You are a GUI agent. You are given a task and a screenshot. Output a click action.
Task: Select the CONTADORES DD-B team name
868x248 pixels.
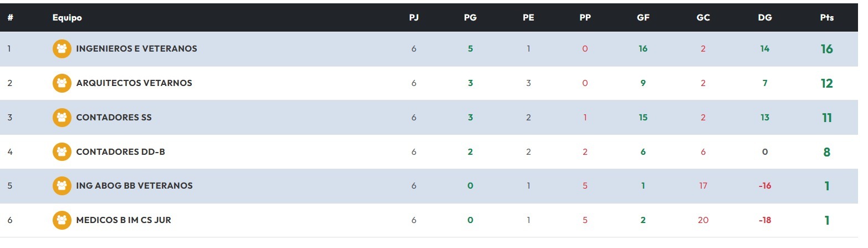pyautogui.click(x=120, y=152)
